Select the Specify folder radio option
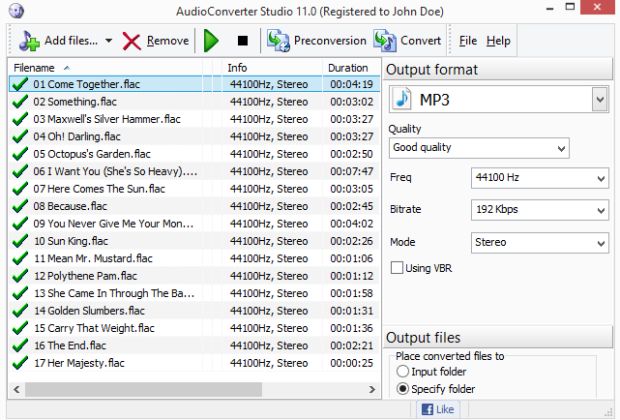Screen dimensions: 620x420 coord(403,389)
